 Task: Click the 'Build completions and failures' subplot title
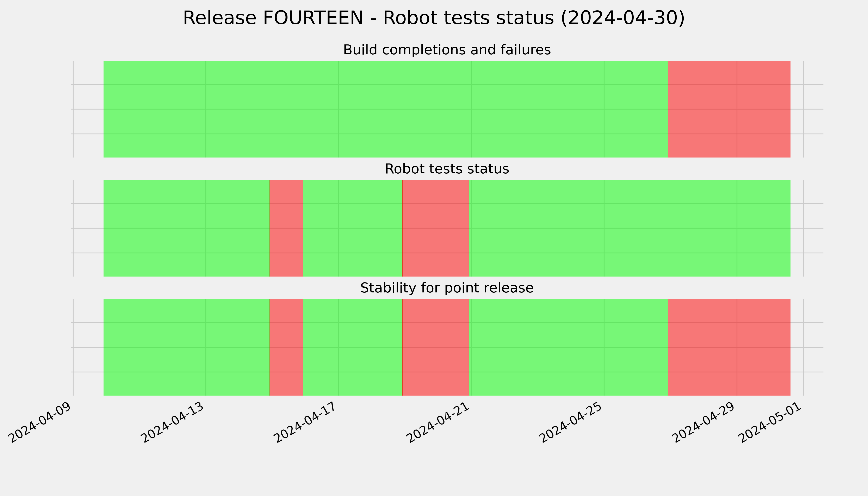pos(447,50)
